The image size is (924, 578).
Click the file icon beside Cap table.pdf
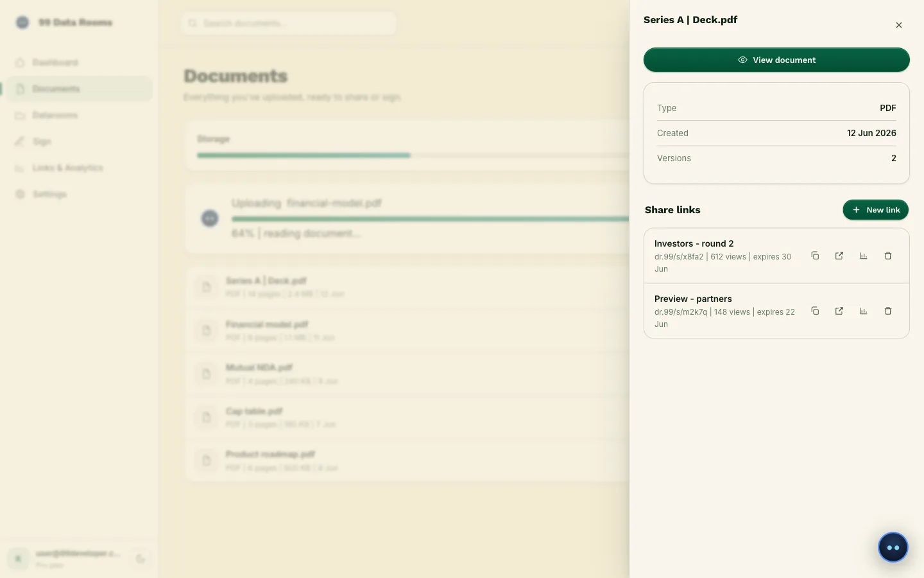tap(207, 417)
